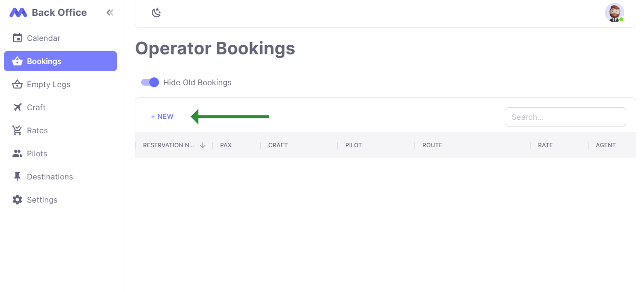Image resolution: width=644 pixels, height=292 pixels.
Task: Switch to the Bookings section
Action: tap(43, 61)
